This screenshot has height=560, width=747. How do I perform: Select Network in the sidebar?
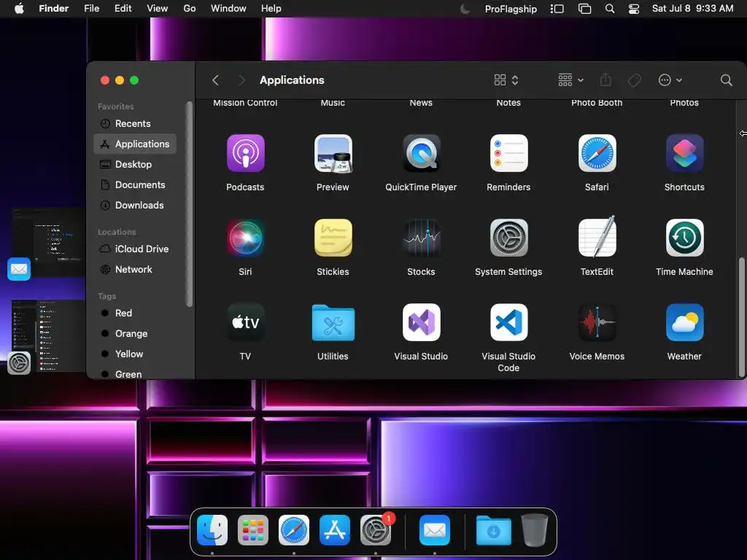(x=135, y=270)
